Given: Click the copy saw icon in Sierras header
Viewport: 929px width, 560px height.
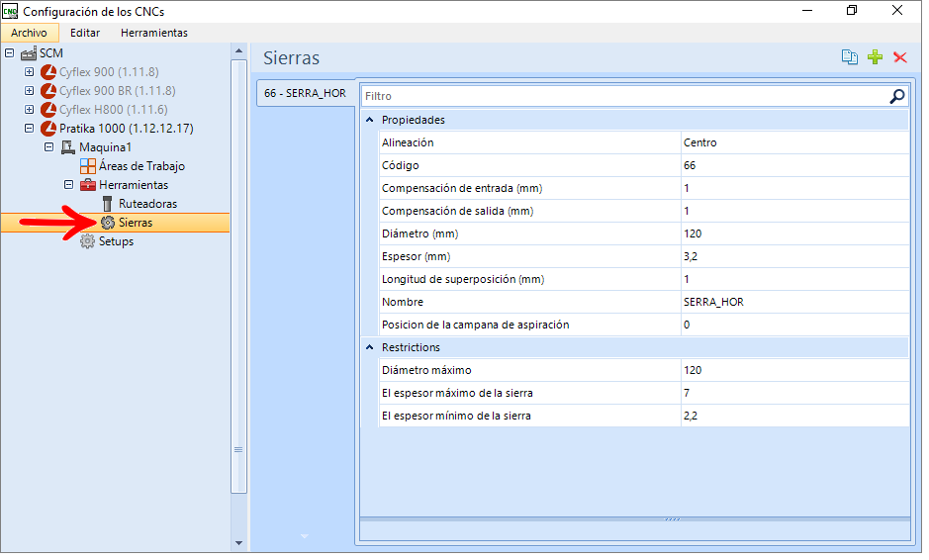Looking at the screenshot, I should tap(849, 56).
